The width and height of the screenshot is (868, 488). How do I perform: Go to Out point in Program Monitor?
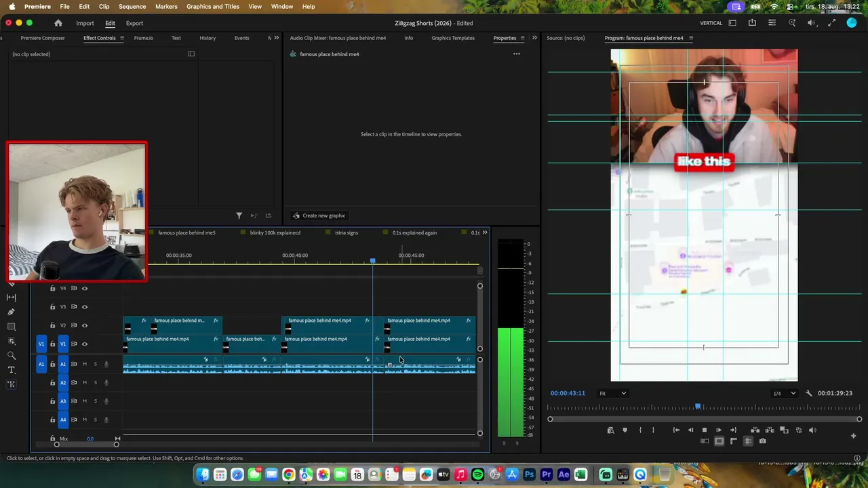click(733, 430)
